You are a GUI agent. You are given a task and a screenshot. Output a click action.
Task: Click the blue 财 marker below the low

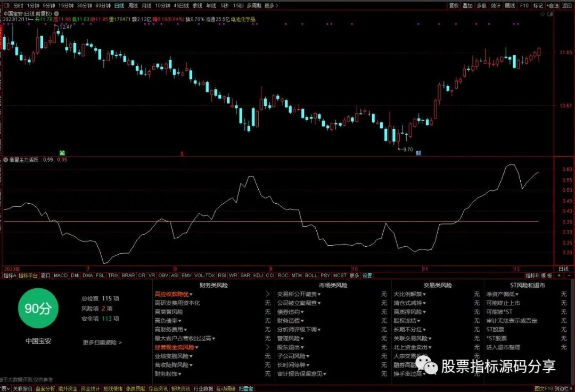(x=418, y=153)
